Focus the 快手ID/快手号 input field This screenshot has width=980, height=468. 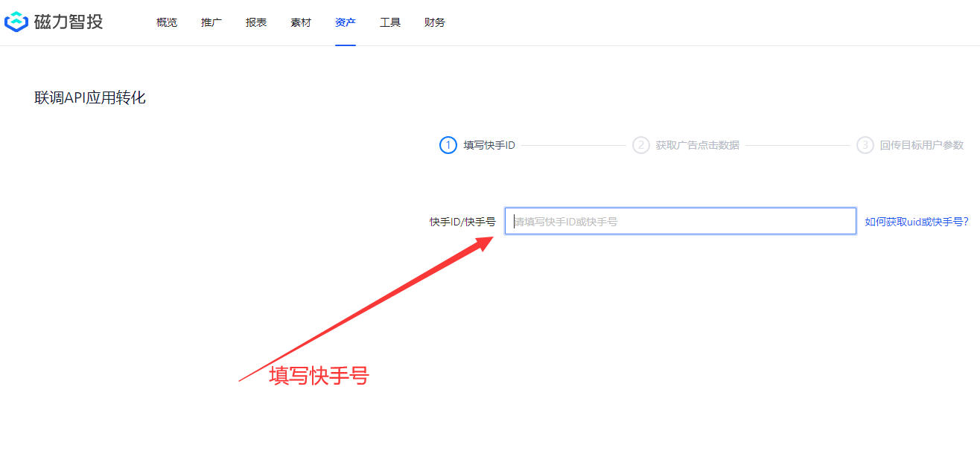681,221
